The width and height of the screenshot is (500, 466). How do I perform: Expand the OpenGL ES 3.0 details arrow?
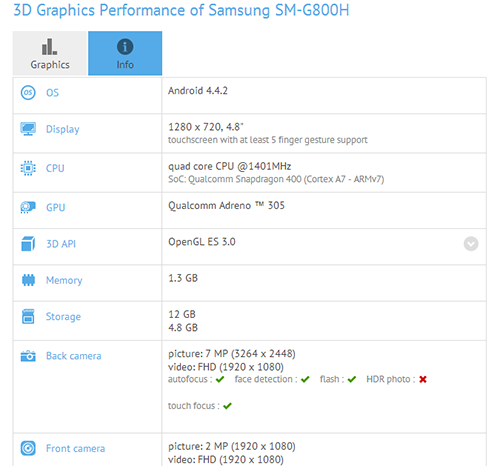[471, 244]
